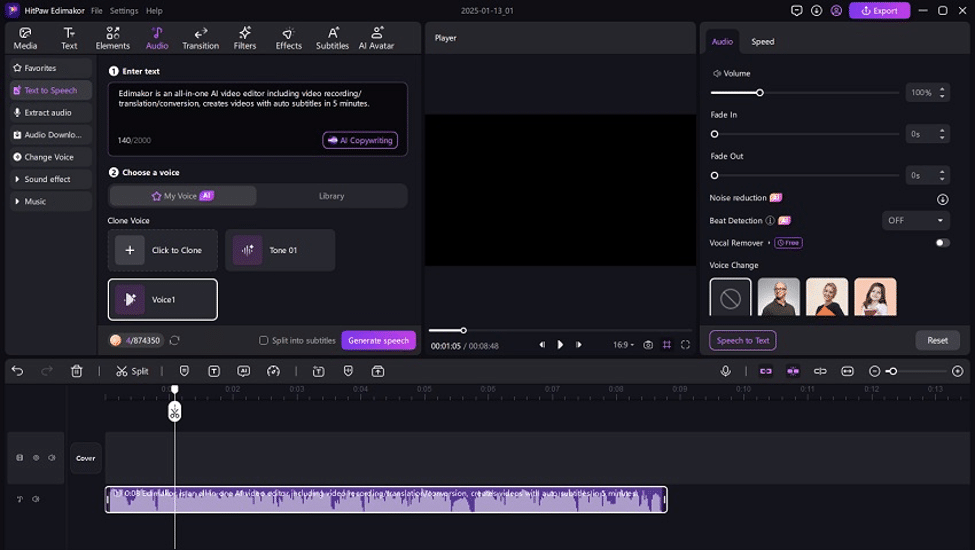This screenshot has height=550, width=977.
Task: Click the Generate speech button
Action: [378, 341]
